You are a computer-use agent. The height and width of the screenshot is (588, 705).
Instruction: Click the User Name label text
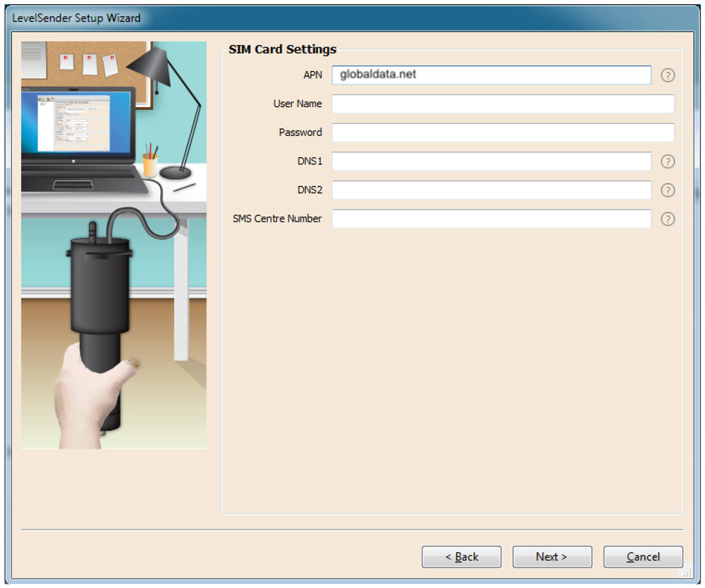tap(298, 103)
